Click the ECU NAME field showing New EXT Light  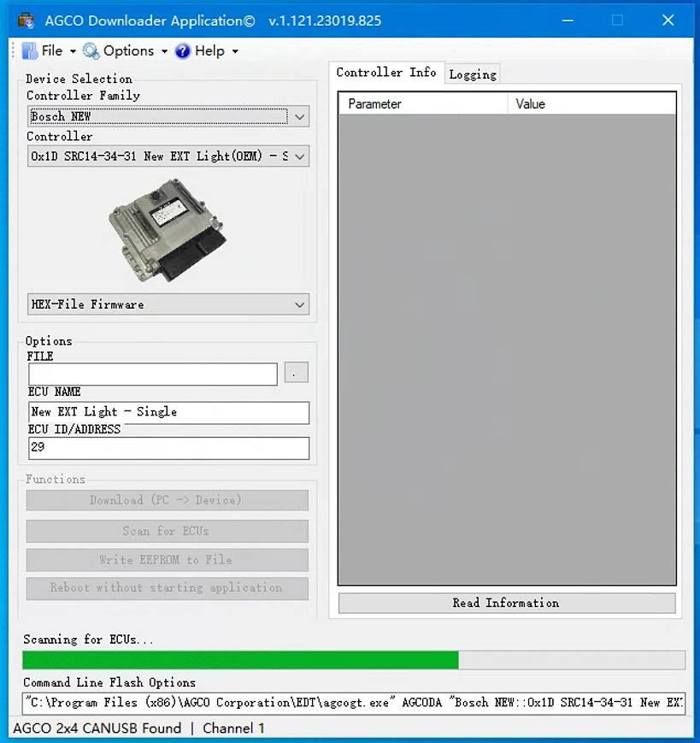click(168, 411)
